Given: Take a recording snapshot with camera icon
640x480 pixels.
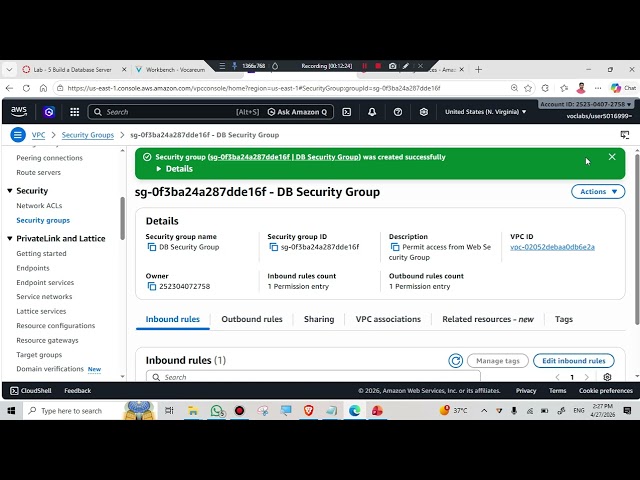Looking at the screenshot, I should (x=392, y=66).
